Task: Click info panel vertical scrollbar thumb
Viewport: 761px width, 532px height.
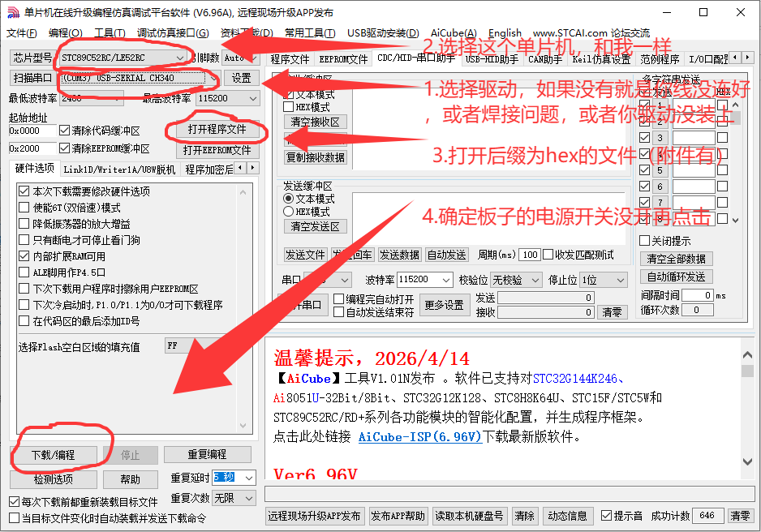Action: [747, 371]
